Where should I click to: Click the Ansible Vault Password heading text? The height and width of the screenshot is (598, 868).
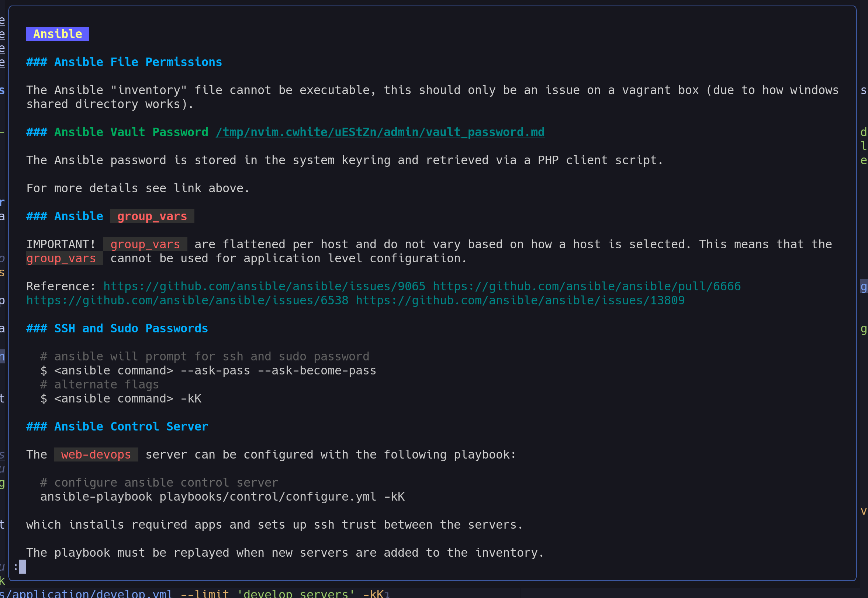[x=131, y=132]
